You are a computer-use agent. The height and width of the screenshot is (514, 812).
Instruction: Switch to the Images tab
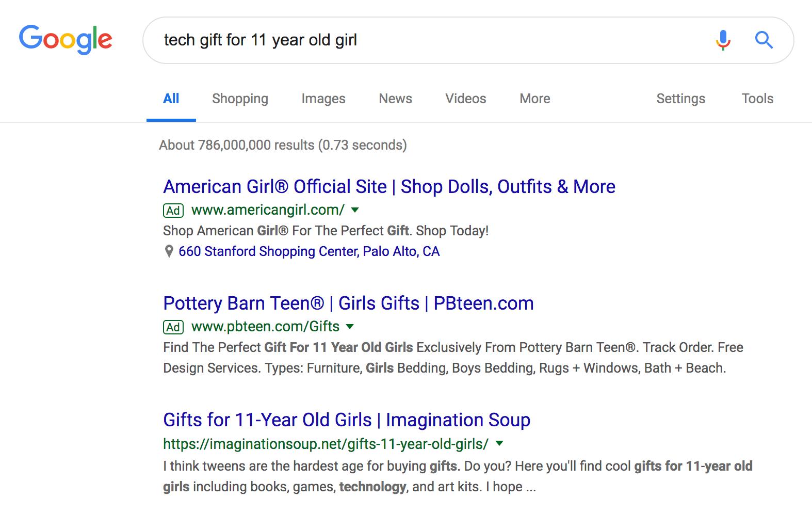323,99
